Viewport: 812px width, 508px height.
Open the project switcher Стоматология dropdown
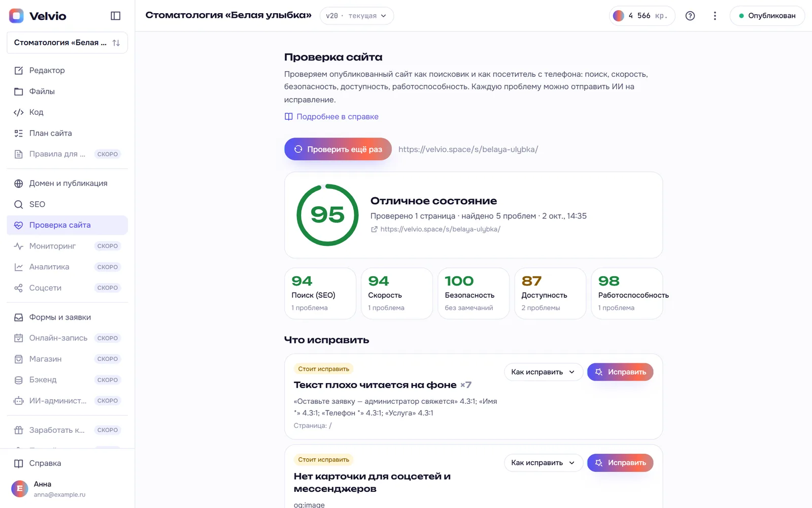(67, 43)
